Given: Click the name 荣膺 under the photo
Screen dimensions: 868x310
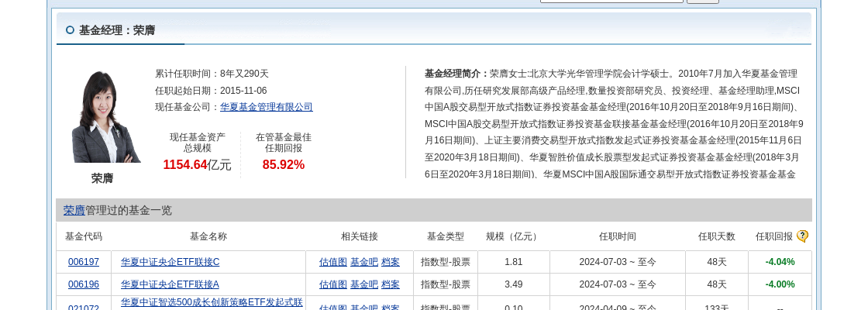Looking at the screenshot, I should [102, 178].
